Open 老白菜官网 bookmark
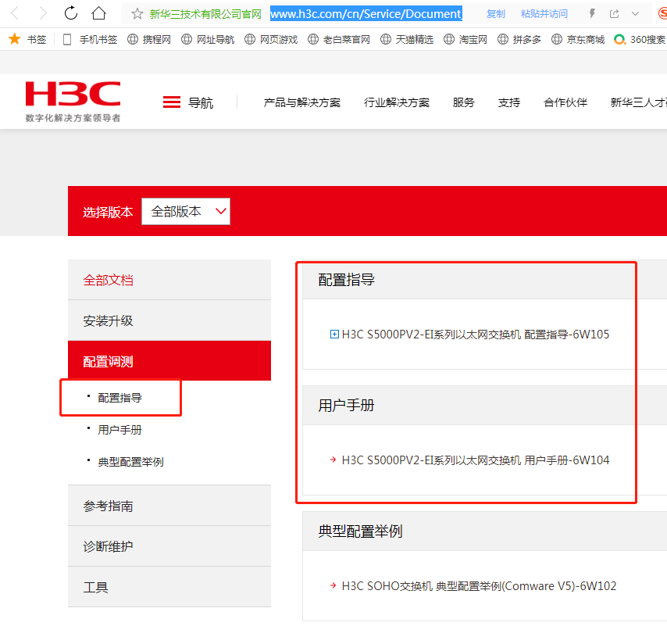667x644 pixels. tap(339, 40)
